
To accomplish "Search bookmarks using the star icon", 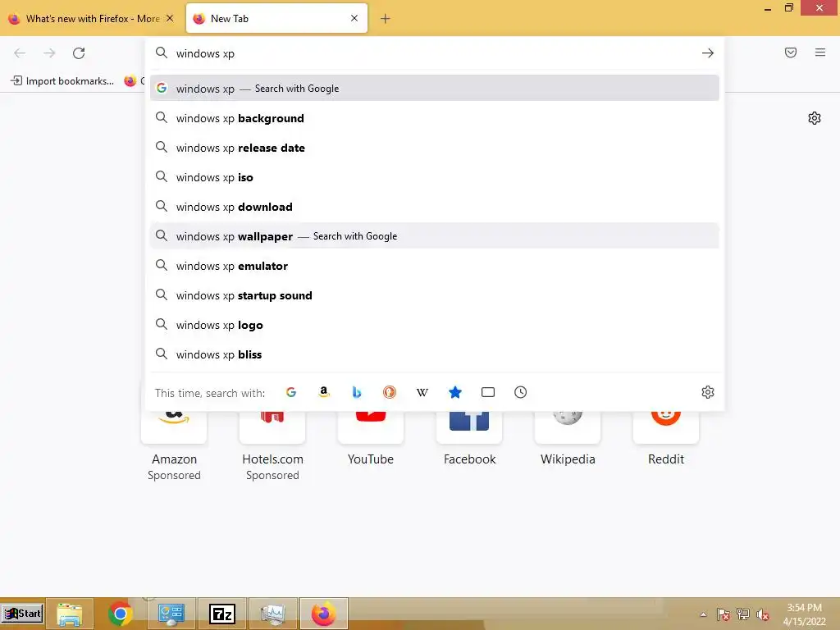I will 454,392.
